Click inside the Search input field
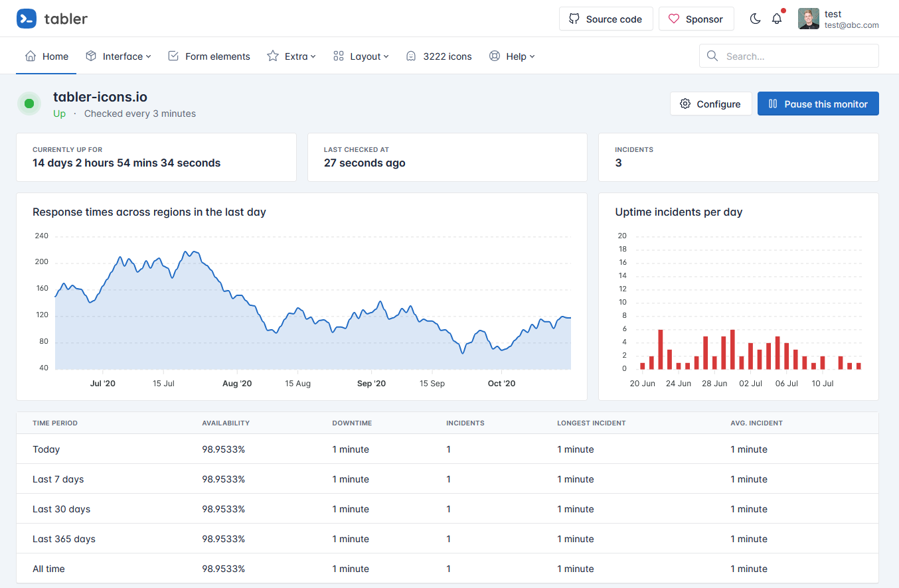 (797, 56)
